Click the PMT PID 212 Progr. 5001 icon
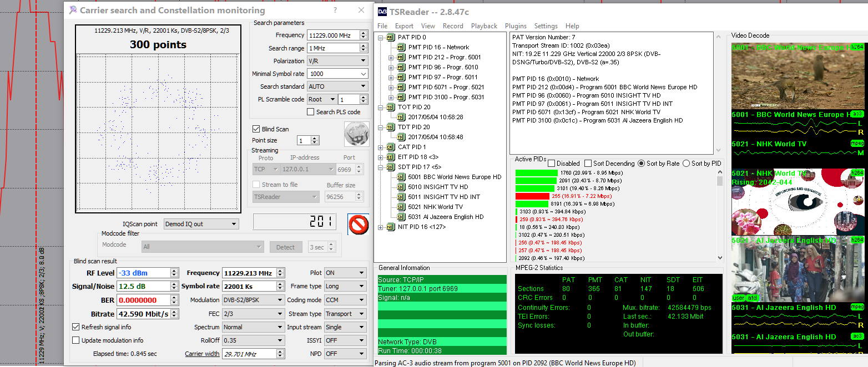This screenshot has width=868, height=367. [401, 57]
